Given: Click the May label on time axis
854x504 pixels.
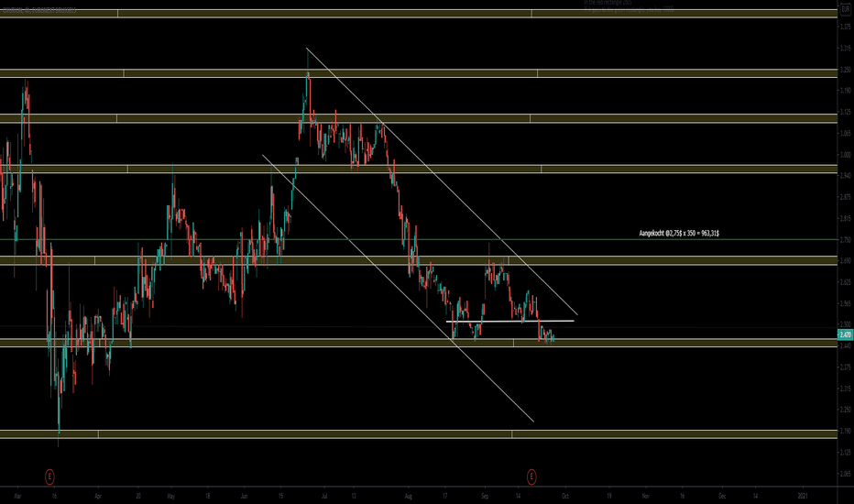Looking at the screenshot, I should click(171, 497).
